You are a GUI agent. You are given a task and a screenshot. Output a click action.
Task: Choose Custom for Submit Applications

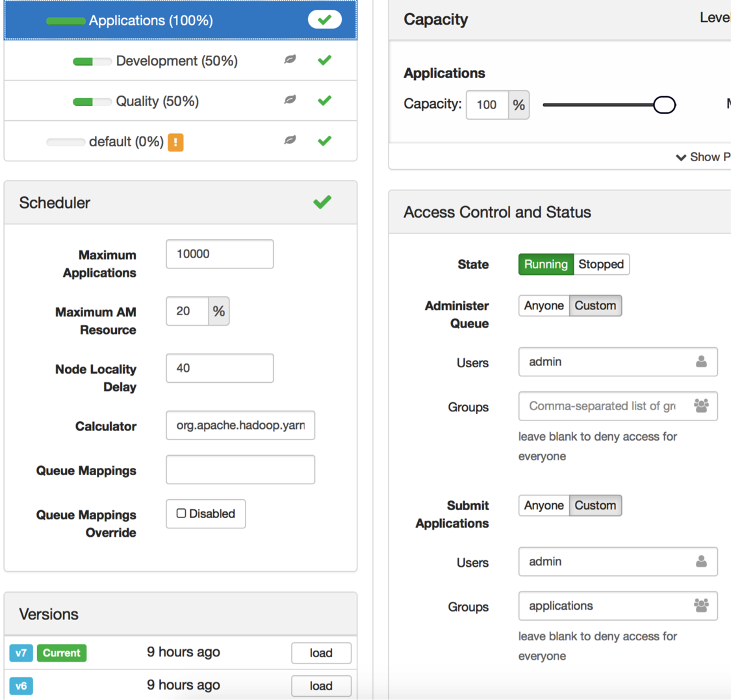click(595, 506)
